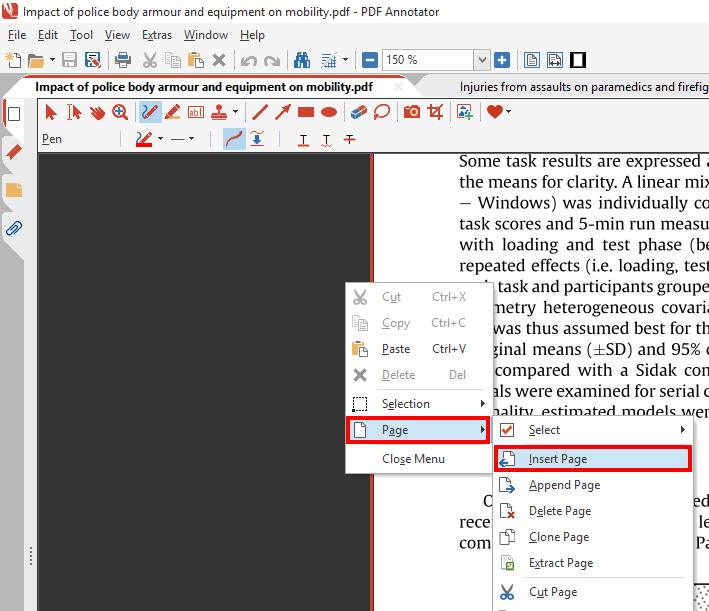709x611 pixels.
Task: Select the Ellipse shape tool
Action: (x=329, y=112)
